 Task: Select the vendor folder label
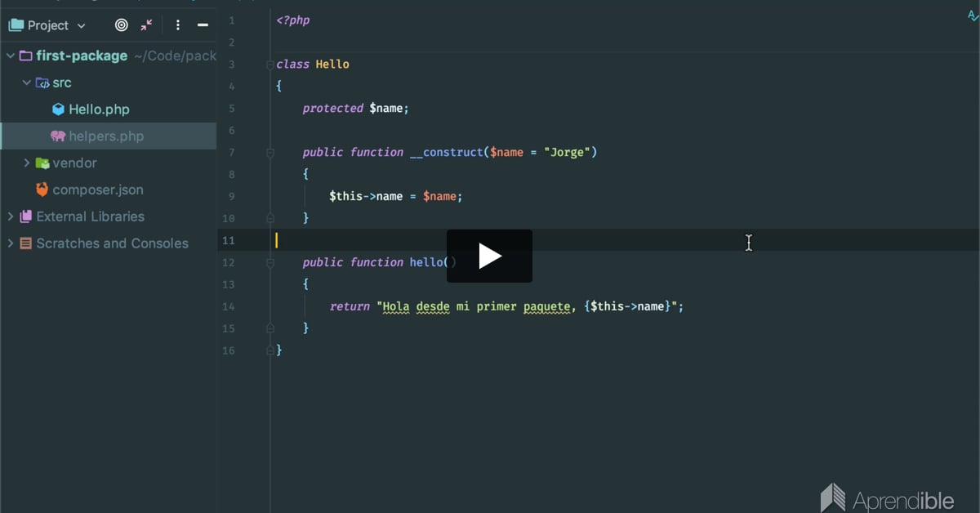coord(74,163)
